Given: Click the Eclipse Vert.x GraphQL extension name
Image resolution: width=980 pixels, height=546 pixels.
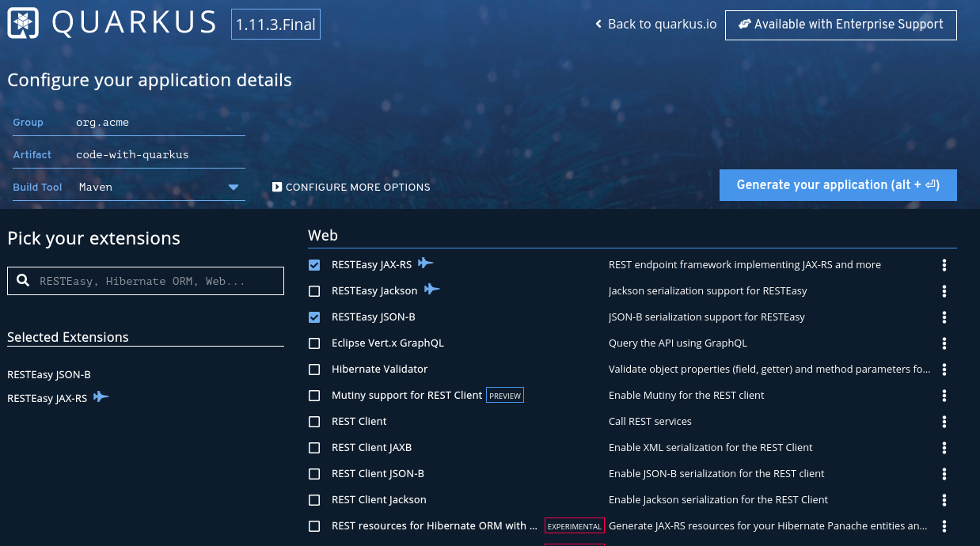Looking at the screenshot, I should pyautogui.click(x=388, y=343).
